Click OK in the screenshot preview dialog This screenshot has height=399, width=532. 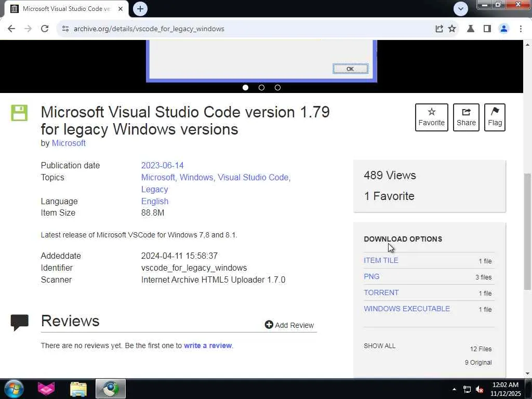click(x=350, y=69)
